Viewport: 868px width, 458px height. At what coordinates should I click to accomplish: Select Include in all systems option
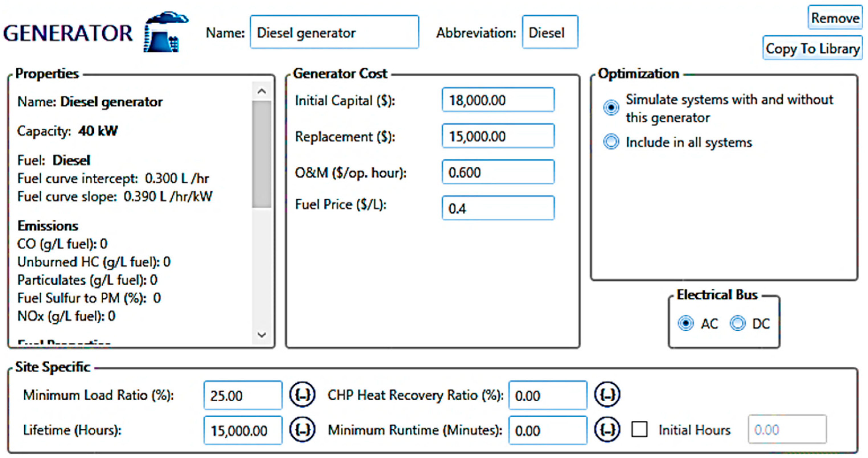(x=611, y=142)
